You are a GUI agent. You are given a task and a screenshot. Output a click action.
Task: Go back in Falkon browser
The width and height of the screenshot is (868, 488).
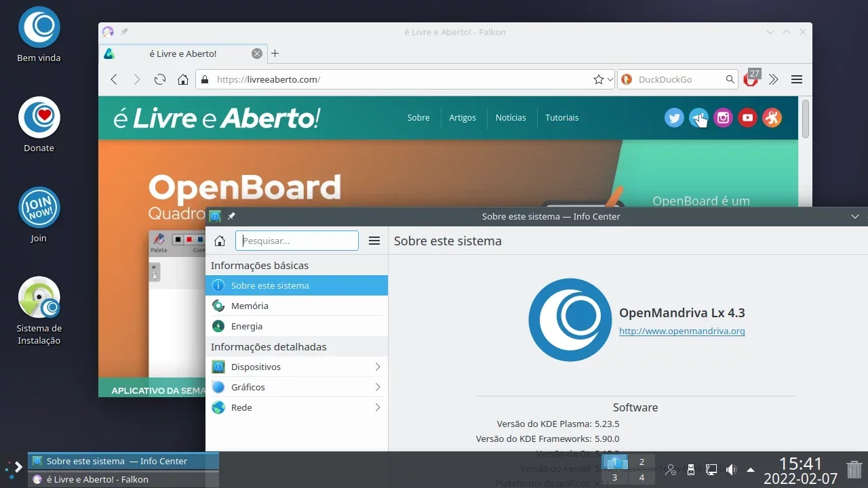point(114,79)
